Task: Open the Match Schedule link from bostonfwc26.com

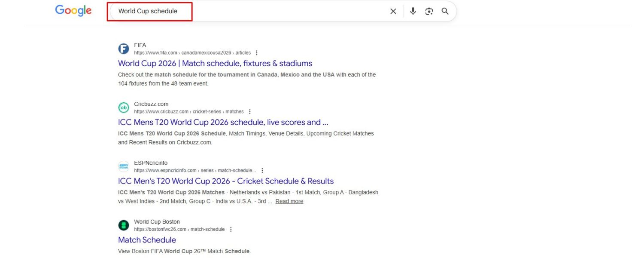Action: tap(147, 240)
